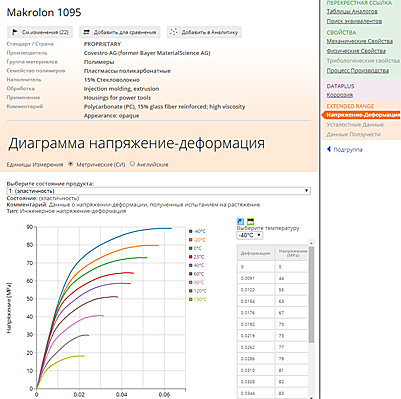Click the flag icon for material changes
This screenshot has height=399, width=401.
[15, 32]
